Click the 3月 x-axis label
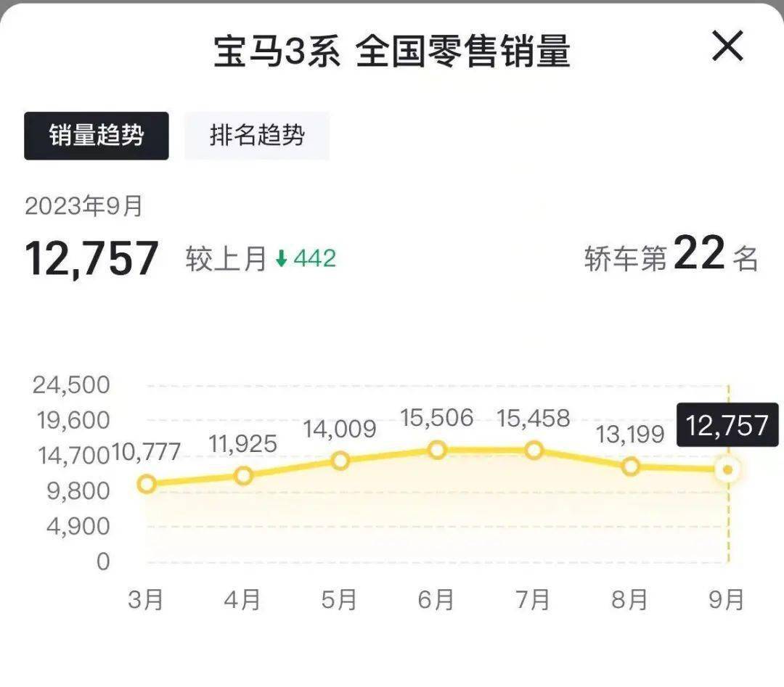Screen dimensions: 784x687 (x=146, y=599)
